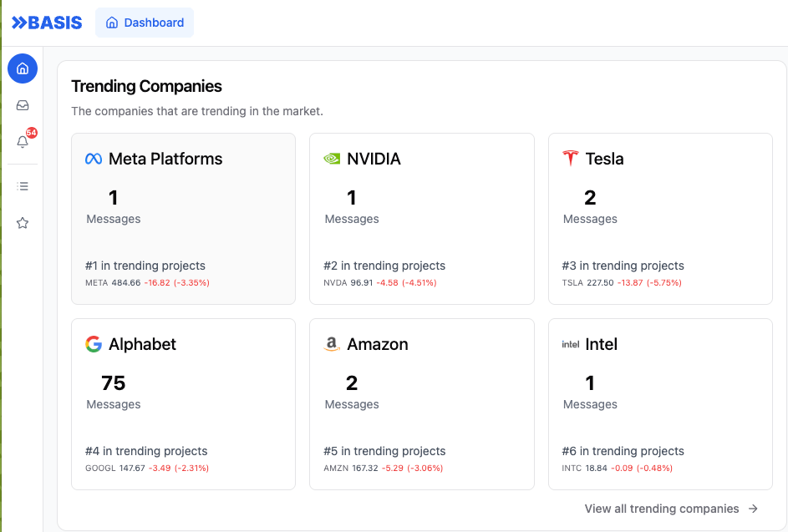Select the TSLA 227.50 stock quote
Viewport: 788px width, 532px height.
(x=622, y=283)
